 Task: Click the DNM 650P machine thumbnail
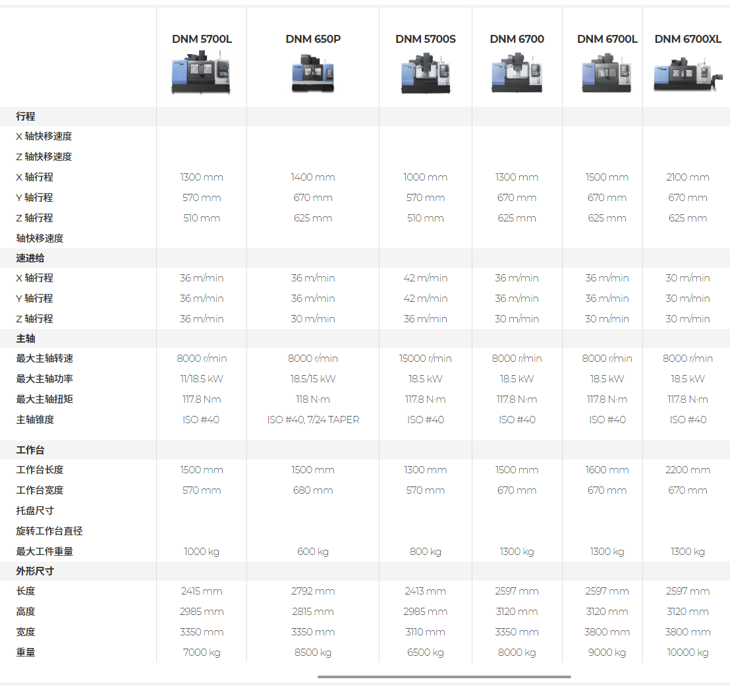point(313,73)
